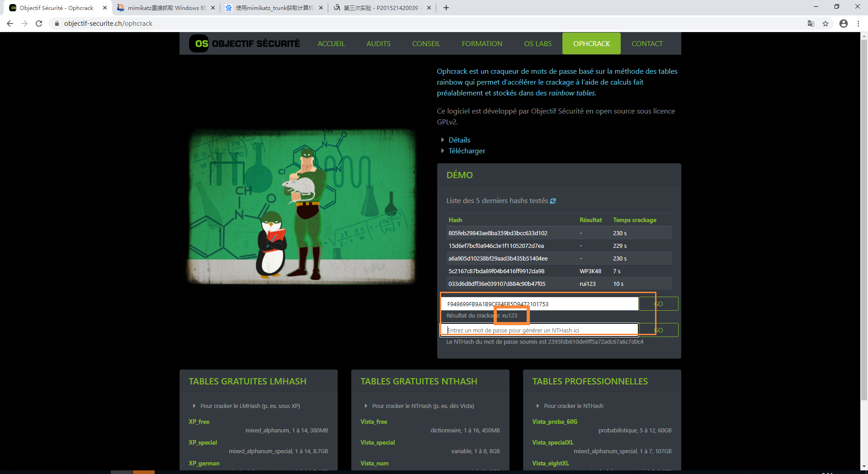
Task: Close the P201521420039 tab
Action: pyautogui.click(x=429, y=8)
